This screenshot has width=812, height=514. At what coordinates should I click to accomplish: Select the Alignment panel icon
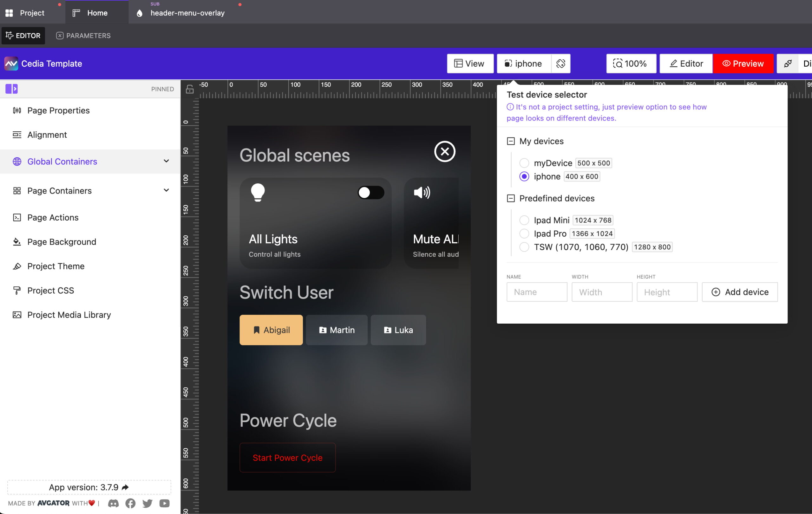[x=17, y=135]
